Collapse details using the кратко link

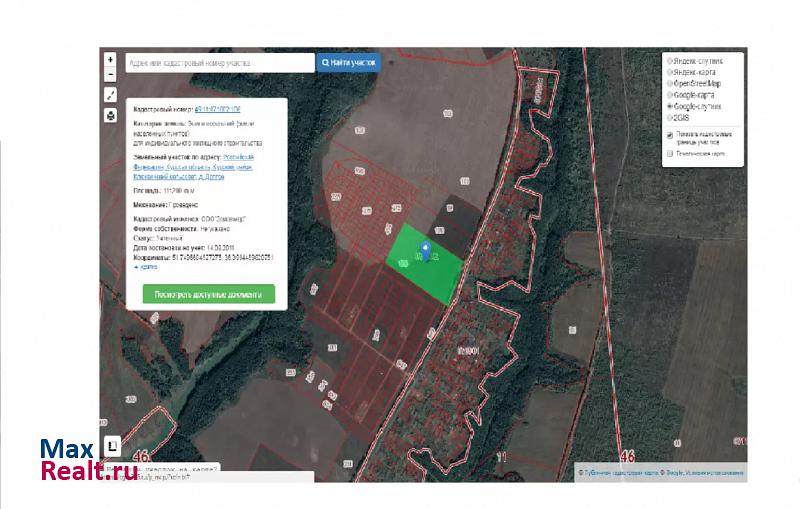[x=146, y=268]
